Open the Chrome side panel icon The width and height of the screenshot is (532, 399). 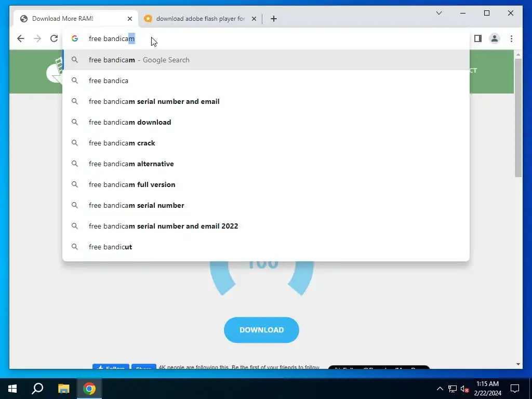[x=478, y=38]
